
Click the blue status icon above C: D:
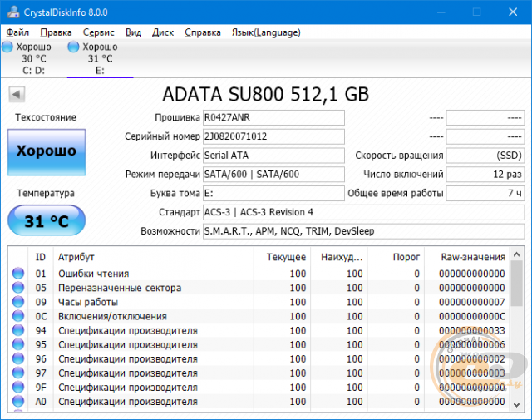pyautogui.click(x=7, y=47)
